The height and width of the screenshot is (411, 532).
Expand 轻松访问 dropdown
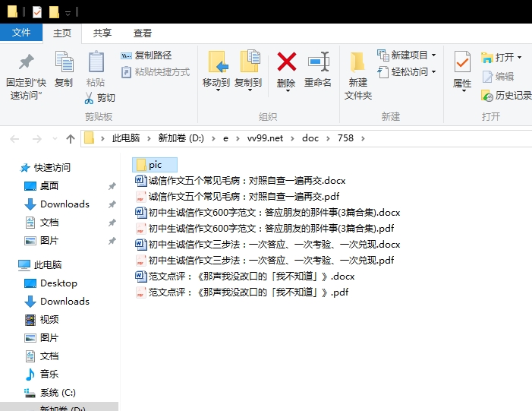[433, 72]
